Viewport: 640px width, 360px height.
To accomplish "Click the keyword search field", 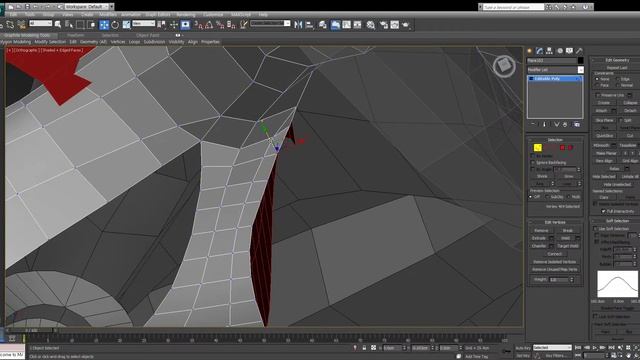I will [x=513, y=7].
